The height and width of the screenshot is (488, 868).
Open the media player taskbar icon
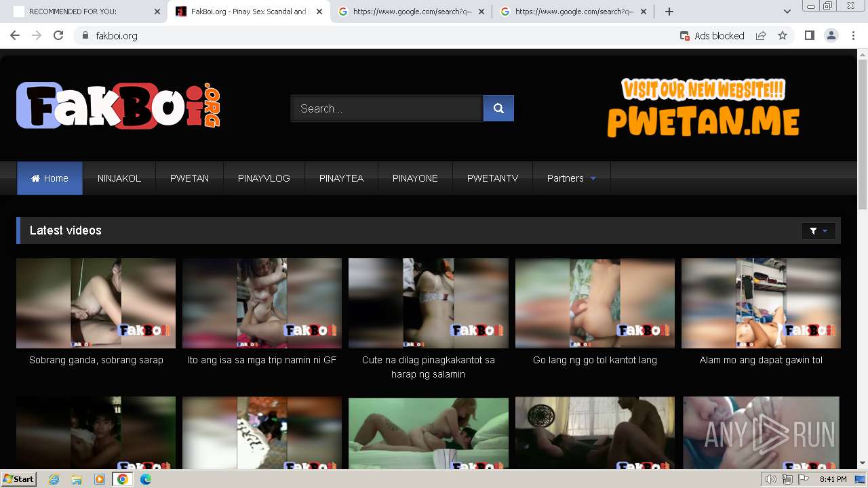point(100,479)
